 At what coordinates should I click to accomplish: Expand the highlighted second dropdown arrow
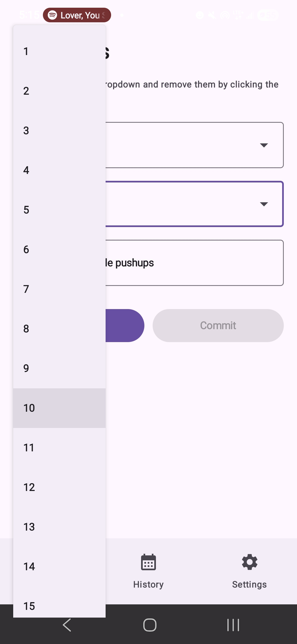[264, 204]
